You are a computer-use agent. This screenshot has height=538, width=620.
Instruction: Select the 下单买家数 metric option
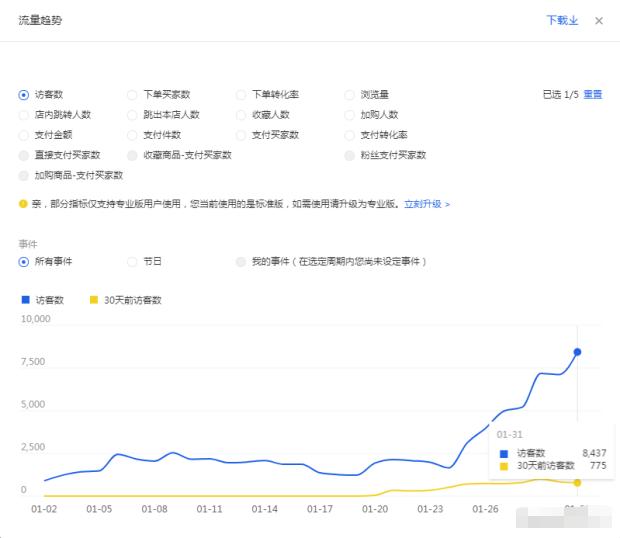point(132,95)
